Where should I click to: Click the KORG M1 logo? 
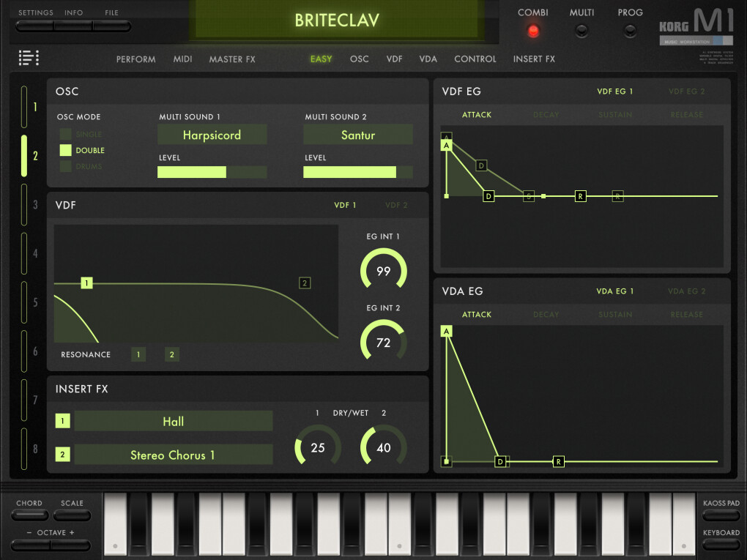[696, 26]
